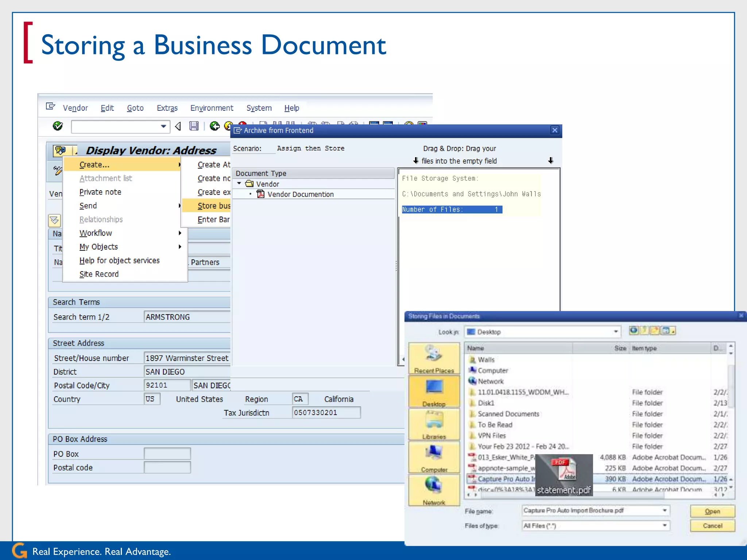Click the View Menu icon in the file dialog
Image resolution: width=747 pixels, height=560 pixels.
(668, 331)
